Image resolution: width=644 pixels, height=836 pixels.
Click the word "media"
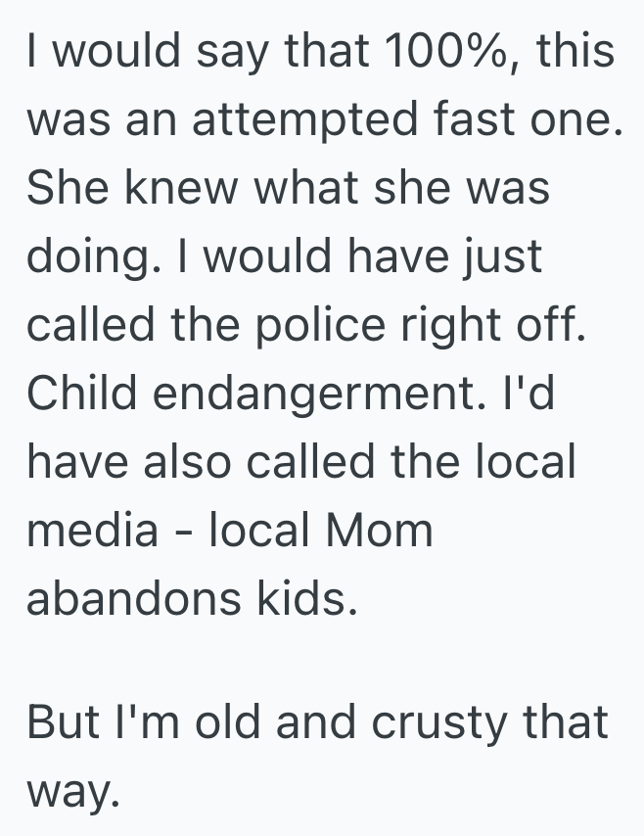(92, 530)
